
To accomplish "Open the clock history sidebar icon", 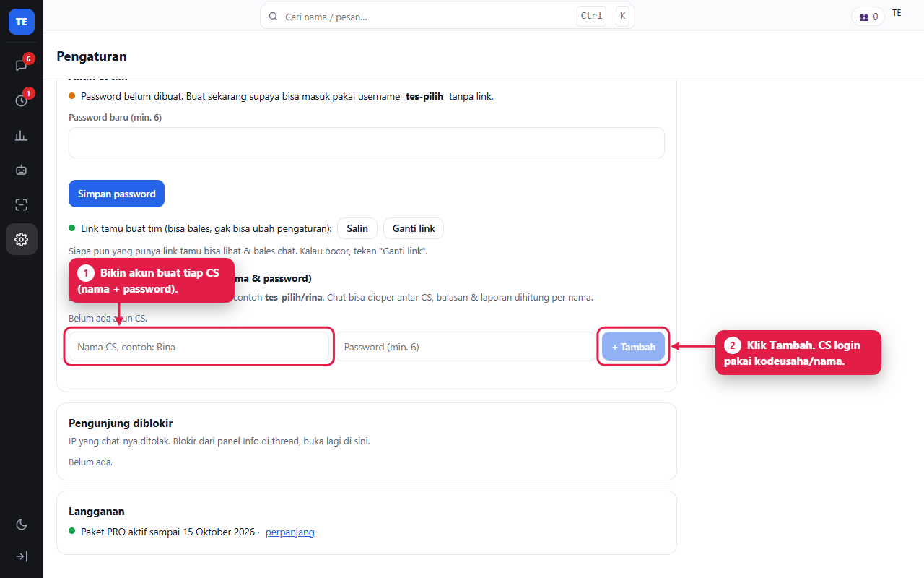I will (x=22, y=100).
